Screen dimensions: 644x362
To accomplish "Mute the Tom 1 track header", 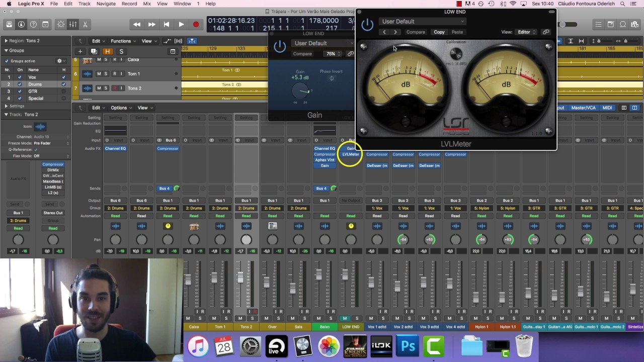I will [99, 74].
